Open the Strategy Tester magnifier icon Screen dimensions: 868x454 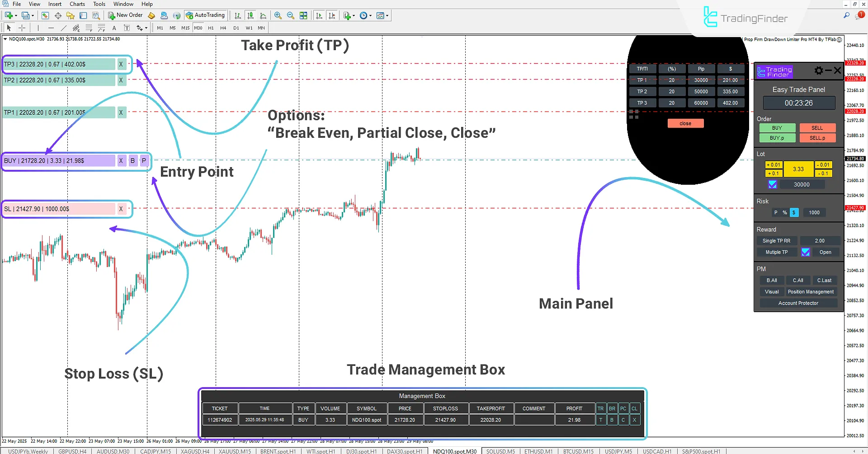(96, 15)
